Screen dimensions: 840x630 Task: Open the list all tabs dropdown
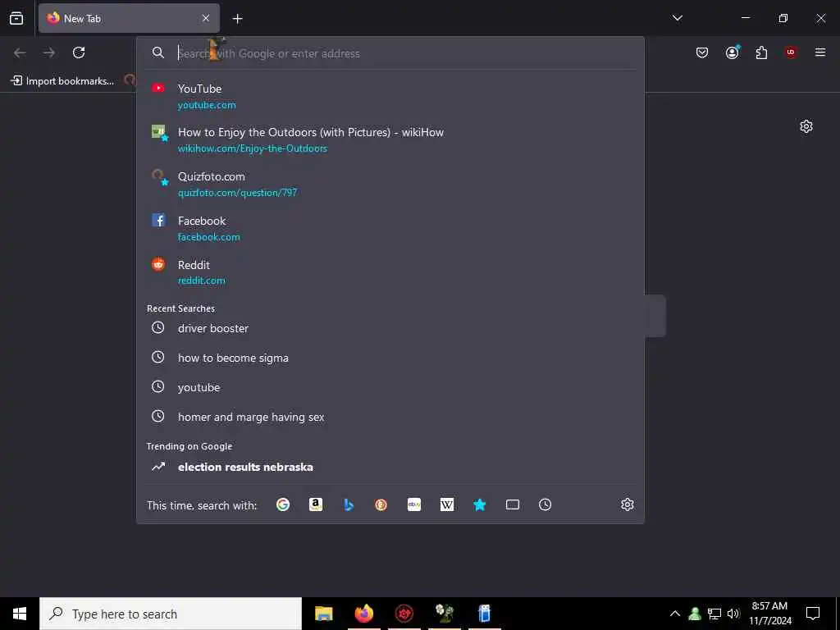pos(677,18)
